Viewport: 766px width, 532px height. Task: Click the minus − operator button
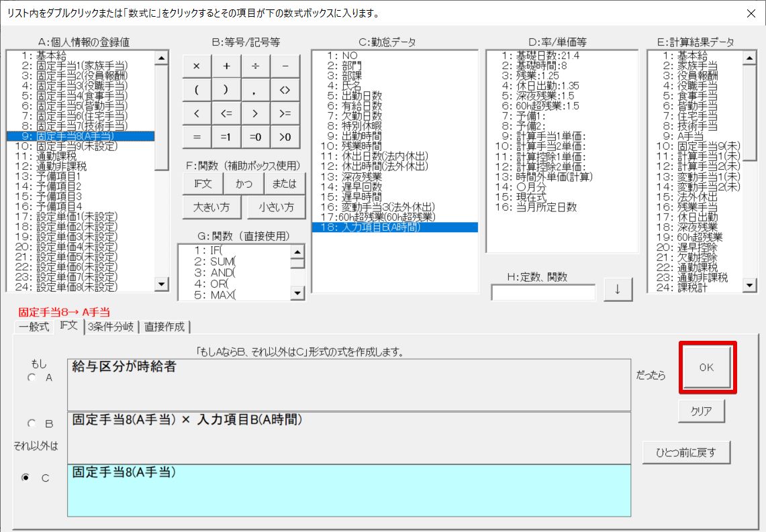point(285,66)
